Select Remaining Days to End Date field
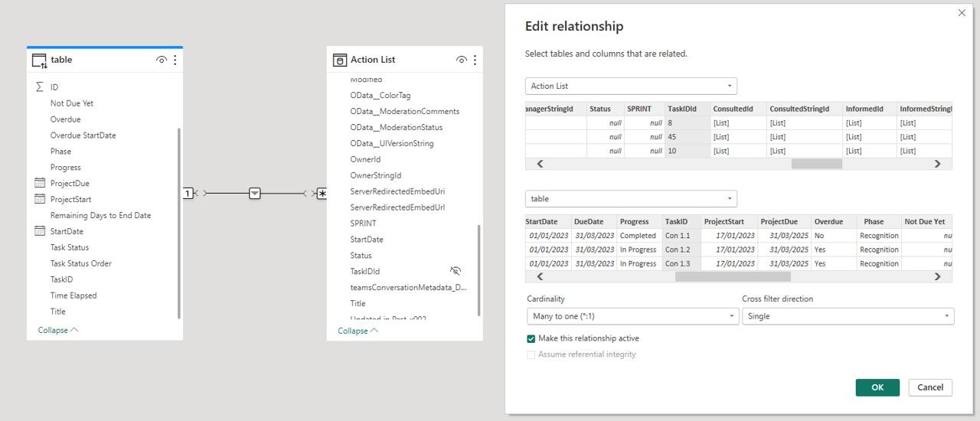This screenshot has height=421, width=980. point(101,215)
